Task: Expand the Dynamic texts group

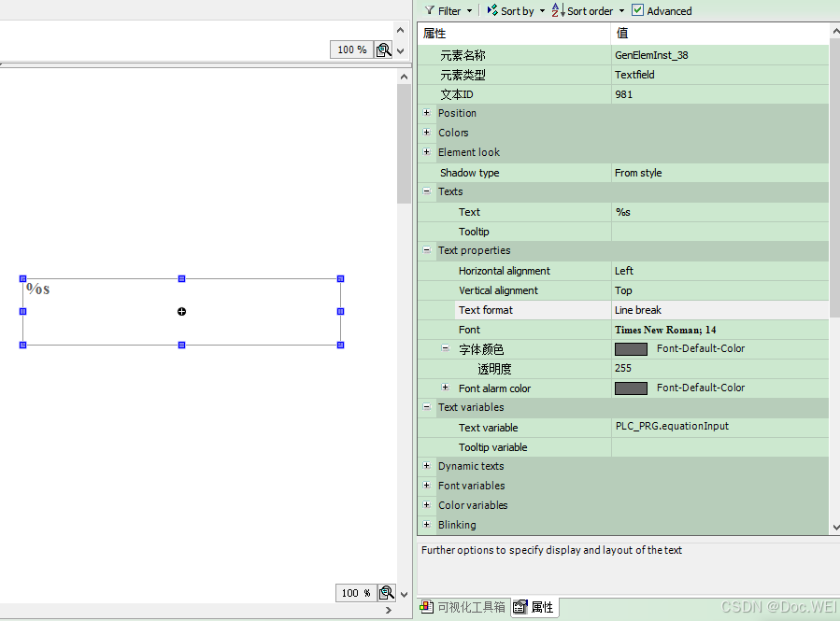Action: pos(426,466)
